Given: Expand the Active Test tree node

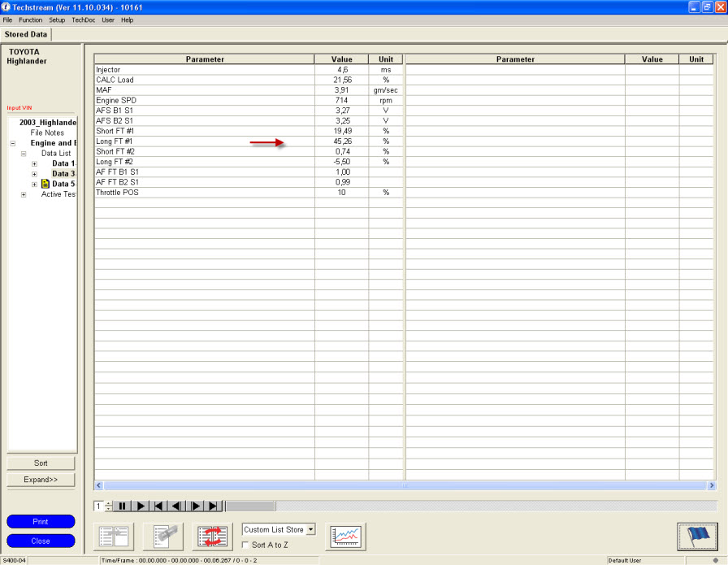Looking at the screenshot, I should 24,194.
